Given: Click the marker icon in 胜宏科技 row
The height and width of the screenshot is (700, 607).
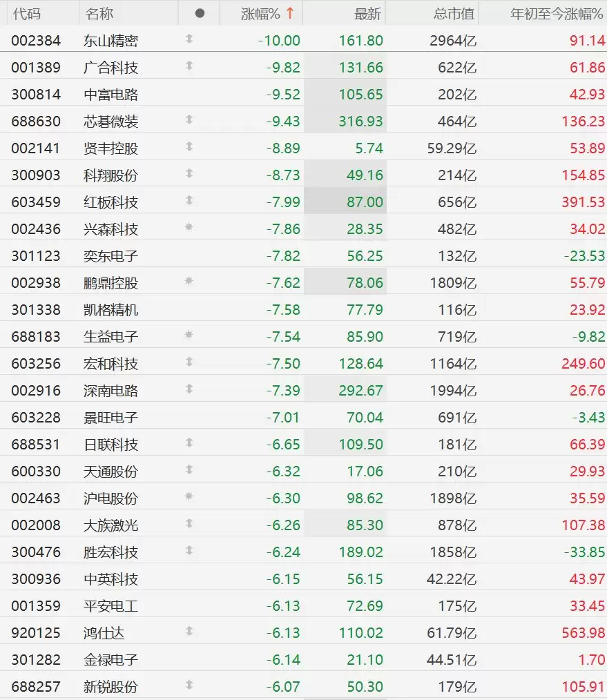Looking at the screenshot, I should (x=189, y=550).
